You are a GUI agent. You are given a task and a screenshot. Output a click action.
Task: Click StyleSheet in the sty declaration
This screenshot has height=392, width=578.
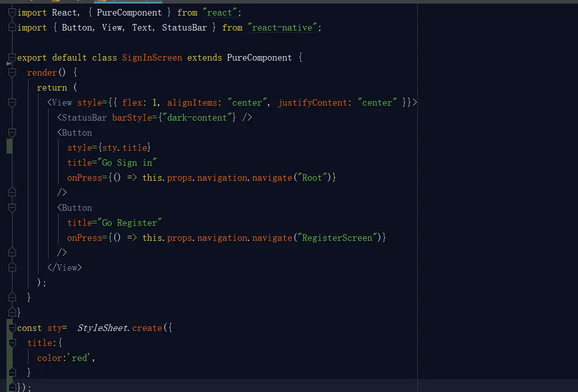[103, 328]
